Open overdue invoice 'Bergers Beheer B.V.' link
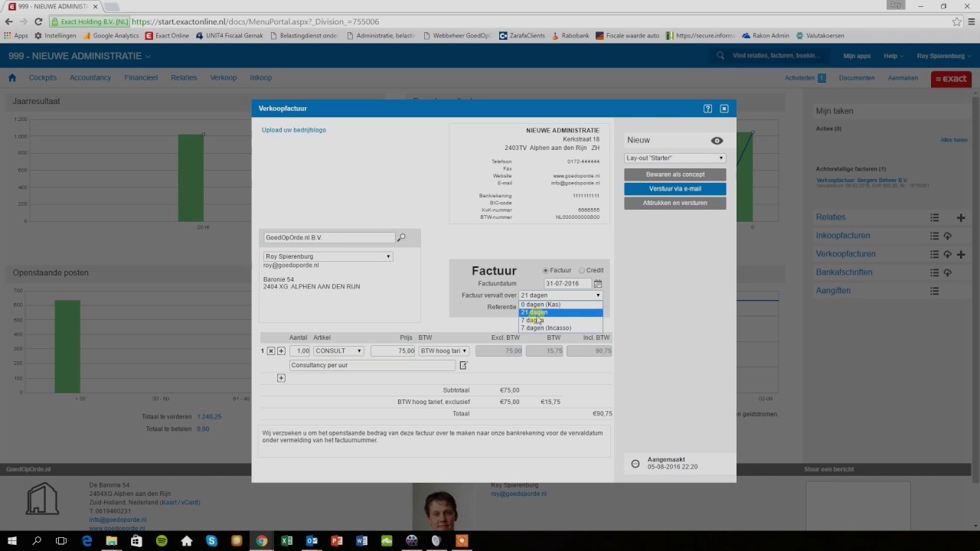 pos(862,181)
